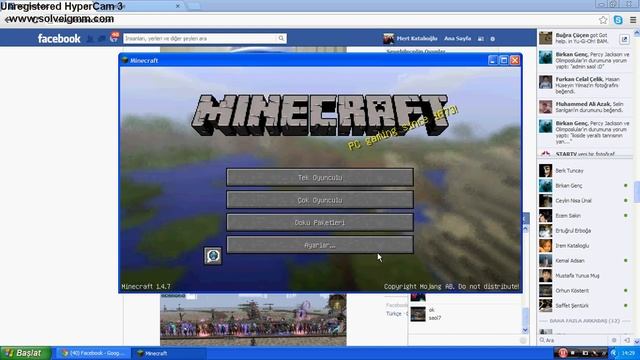The image size is (640, 360).
Task: Open Muhammed Ali Azak ticker story
Action: 585,107
